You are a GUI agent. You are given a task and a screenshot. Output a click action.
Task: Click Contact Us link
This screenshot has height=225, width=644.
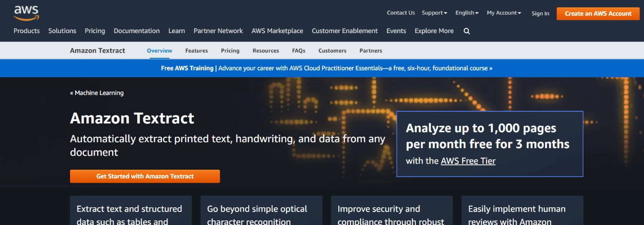coord(401,13)
